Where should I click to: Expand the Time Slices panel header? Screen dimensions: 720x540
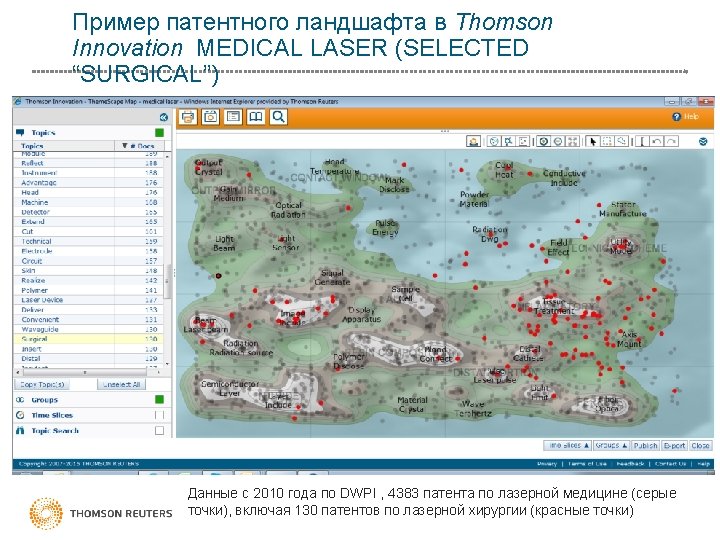pyautogui.click(x=92, y=415)
